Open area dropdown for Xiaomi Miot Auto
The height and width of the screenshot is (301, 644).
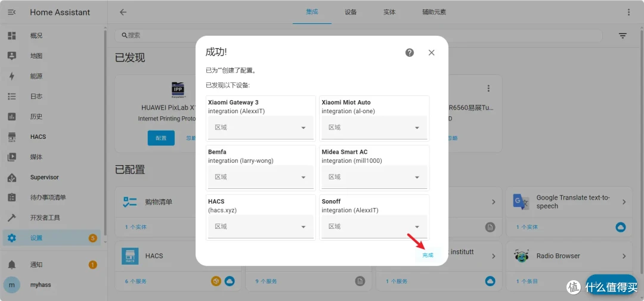tap(374, 128)
